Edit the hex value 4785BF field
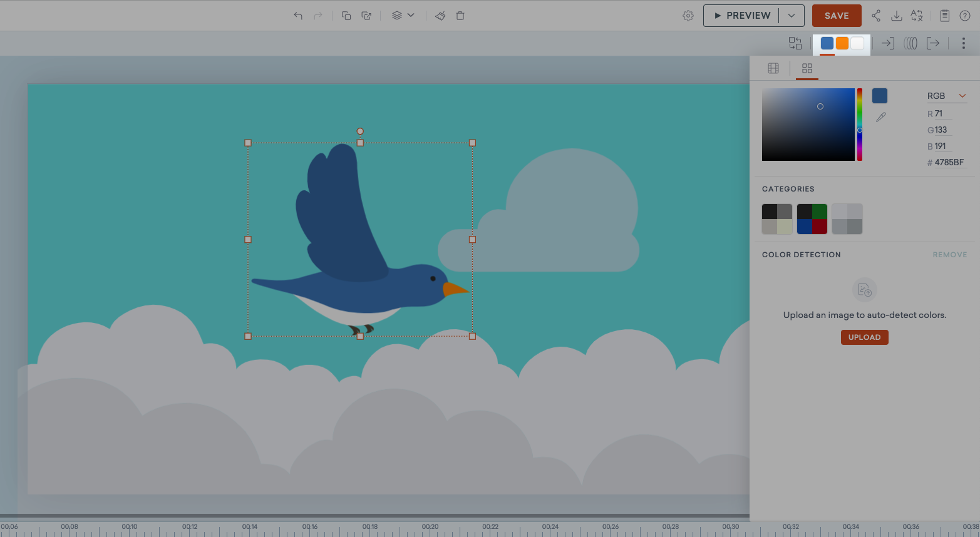 pyautogui.click(x=949, y=162)
